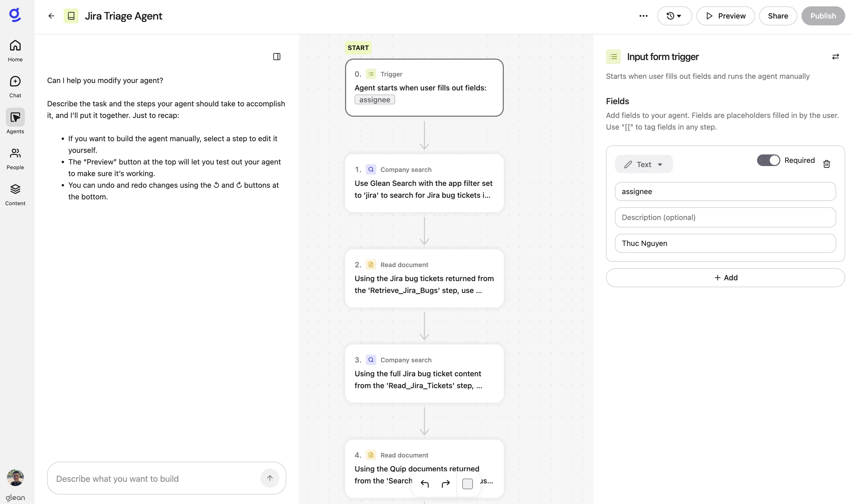Click the redo arrow on canvas

pos(446,484)
